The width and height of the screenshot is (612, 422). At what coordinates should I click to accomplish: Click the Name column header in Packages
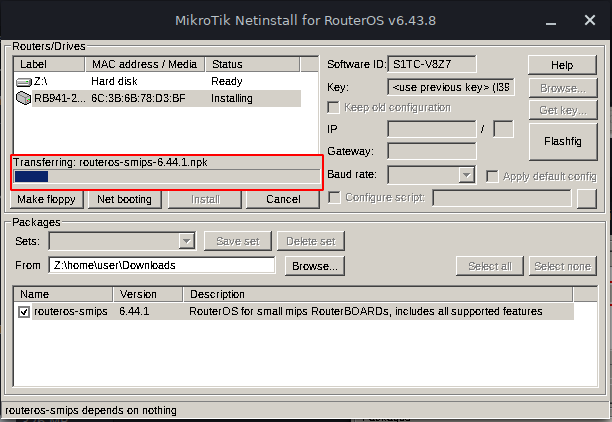[x=63, y=294]
